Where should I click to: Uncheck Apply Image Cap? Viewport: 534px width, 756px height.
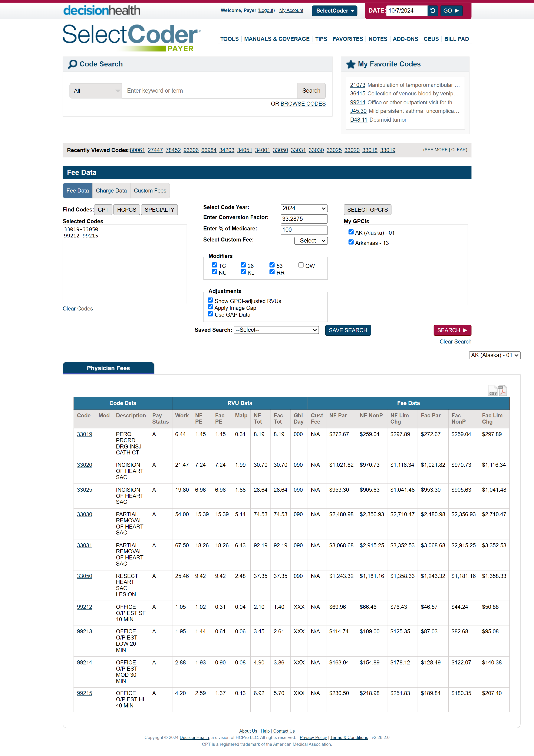tap(210, 307)
